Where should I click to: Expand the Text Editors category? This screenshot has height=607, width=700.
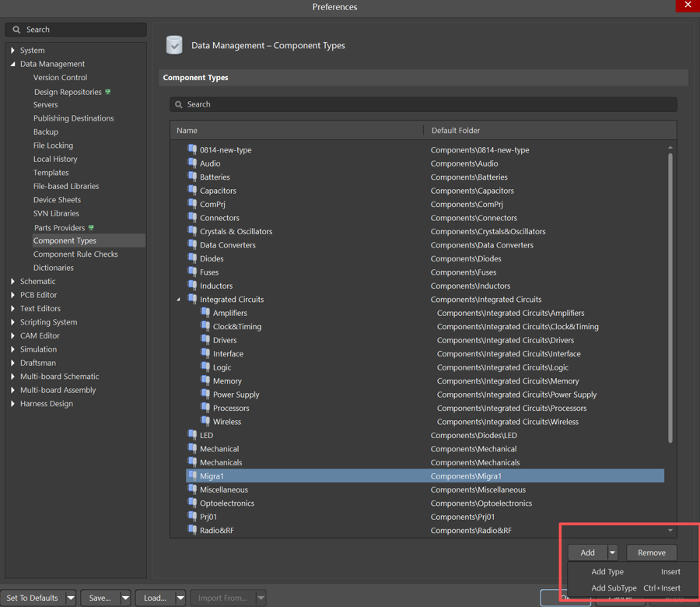12,309
